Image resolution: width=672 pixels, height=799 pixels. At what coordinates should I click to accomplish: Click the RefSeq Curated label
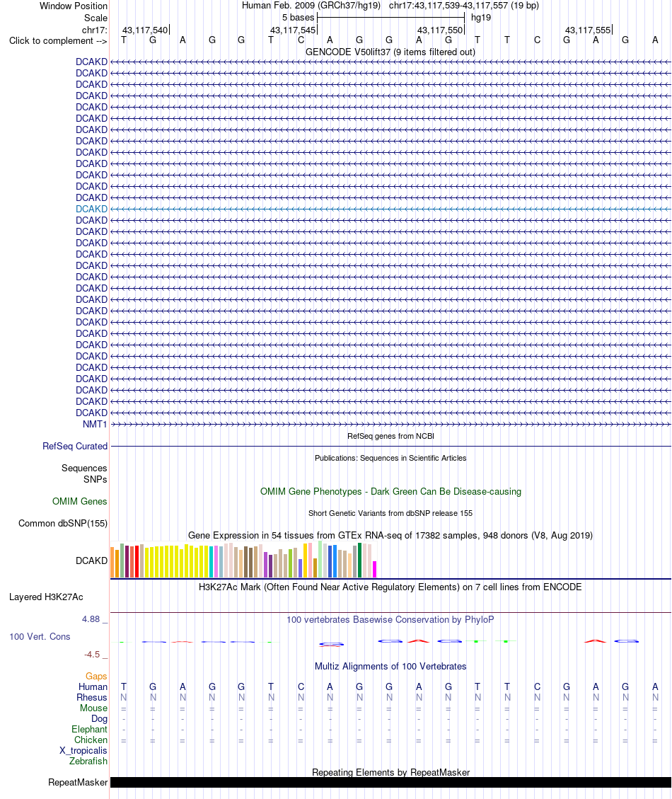75,446
